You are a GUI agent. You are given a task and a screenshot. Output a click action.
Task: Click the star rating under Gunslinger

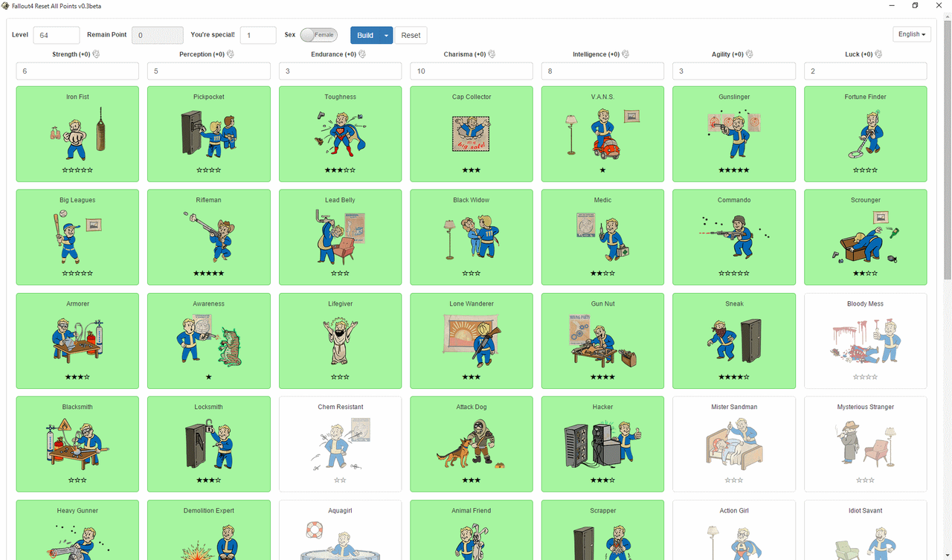coord(735,170)
